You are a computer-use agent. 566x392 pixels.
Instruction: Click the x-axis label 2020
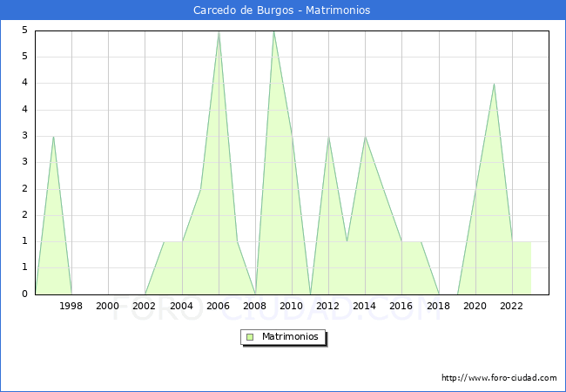[475, 306]
